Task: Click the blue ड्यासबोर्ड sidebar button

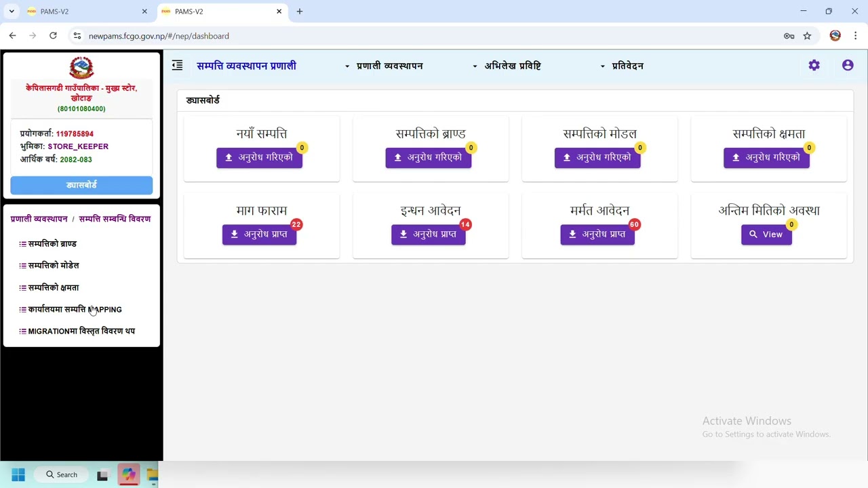Action: 81,185
